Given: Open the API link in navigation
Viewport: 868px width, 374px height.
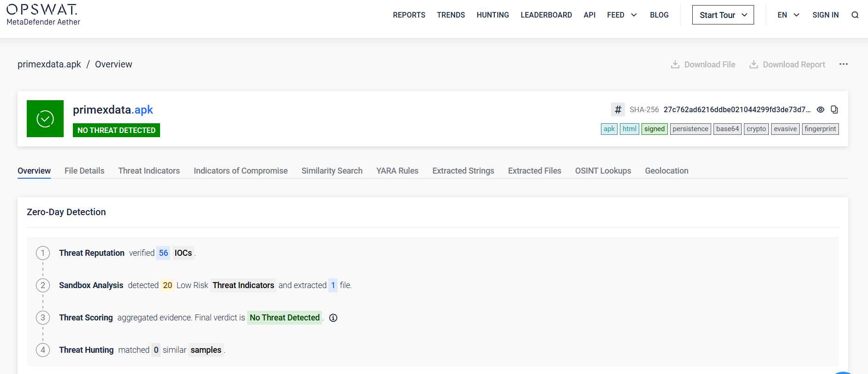Looking at the screenshot, I should (x=589, y=15).
